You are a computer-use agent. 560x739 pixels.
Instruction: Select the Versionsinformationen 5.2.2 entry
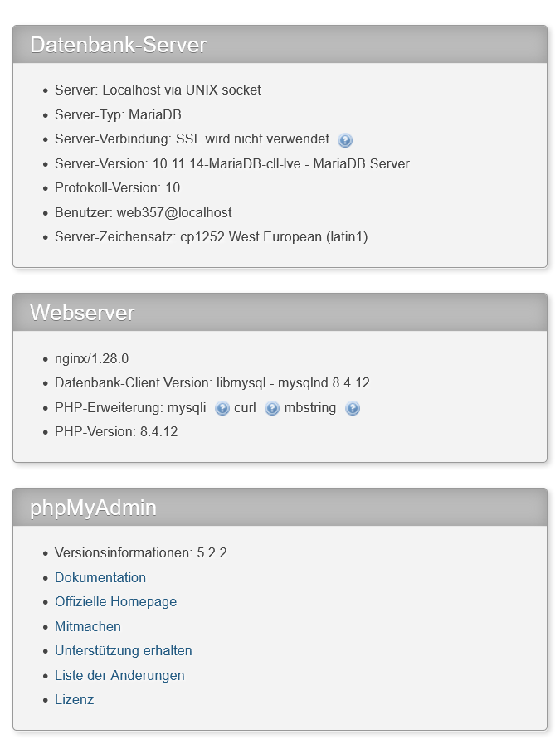(x=139, y=552)
